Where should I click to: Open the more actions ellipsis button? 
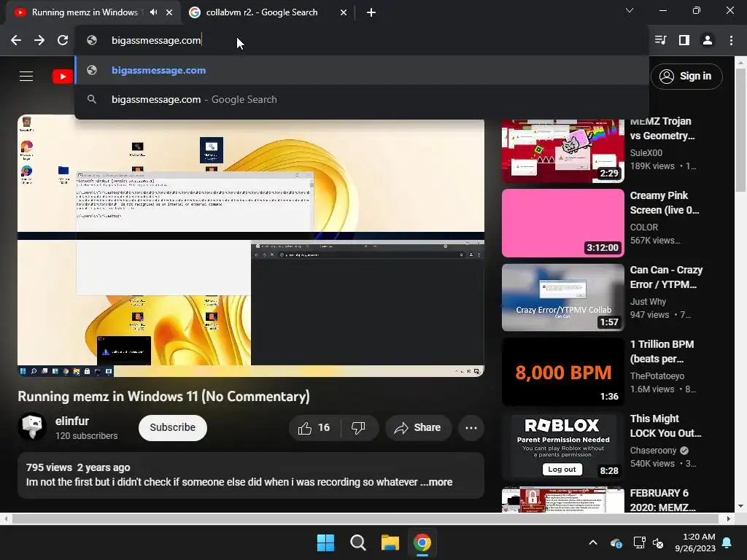[x=471, y=427]
